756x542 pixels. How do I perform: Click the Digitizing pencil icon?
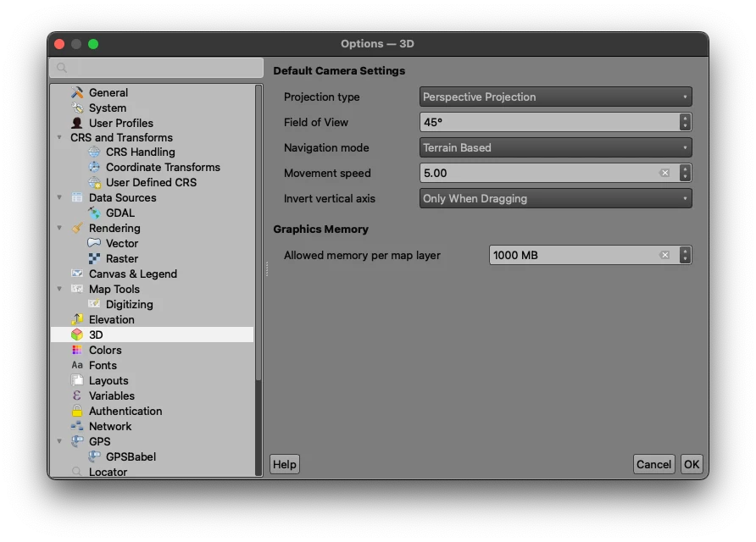95,303
